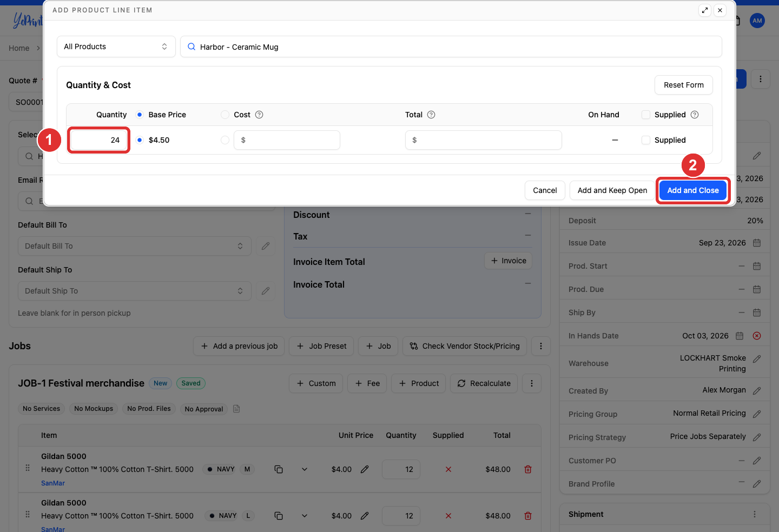This screenshot has height=532, width=779.
Task: Select the Cost radio button in row
Action: [x=225, y=140]
